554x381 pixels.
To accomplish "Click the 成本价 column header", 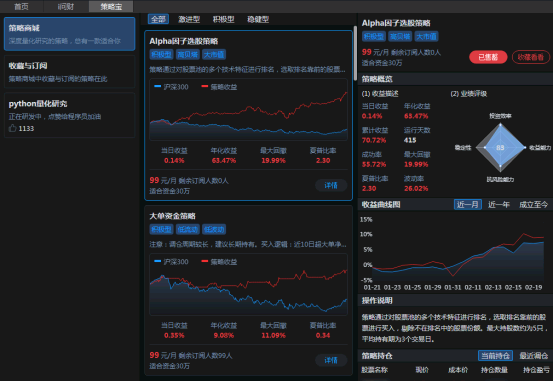I will 458,370.
